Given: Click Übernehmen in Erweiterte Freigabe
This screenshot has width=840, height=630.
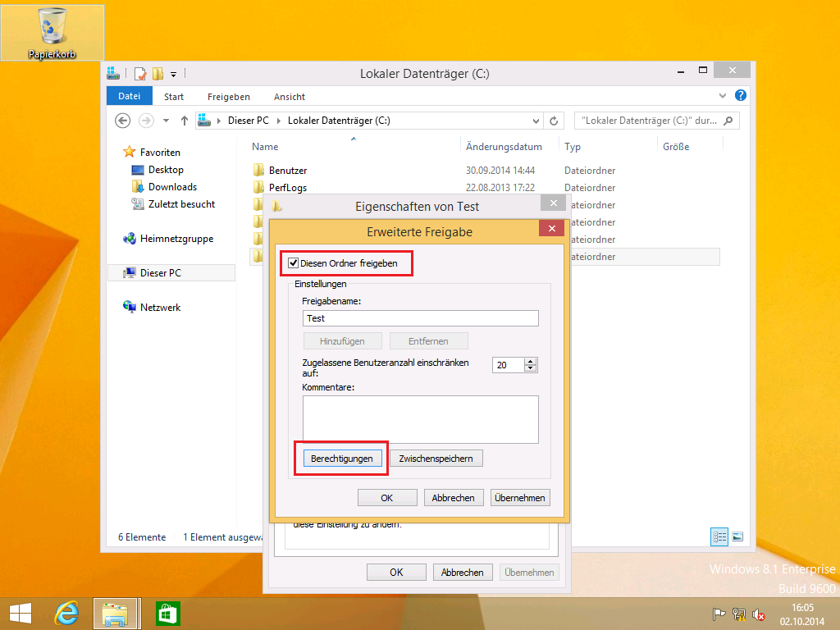Looking at the screenshot, I should [x=519, y=498].
